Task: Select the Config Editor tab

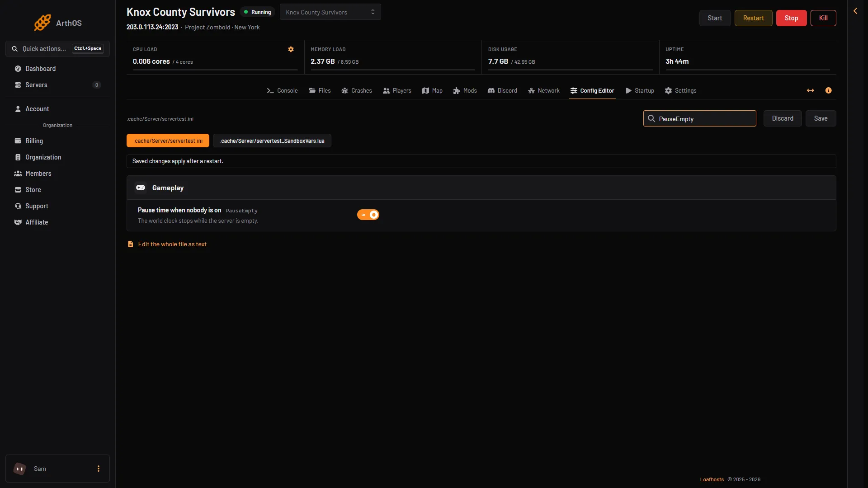Action: (x=592, y=90)
